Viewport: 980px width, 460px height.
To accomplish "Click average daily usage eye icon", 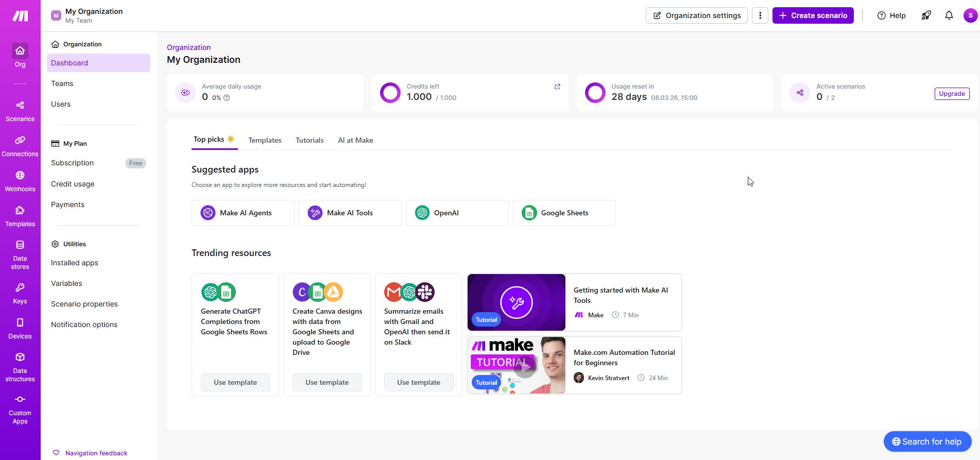I will (x=185, y=93).
